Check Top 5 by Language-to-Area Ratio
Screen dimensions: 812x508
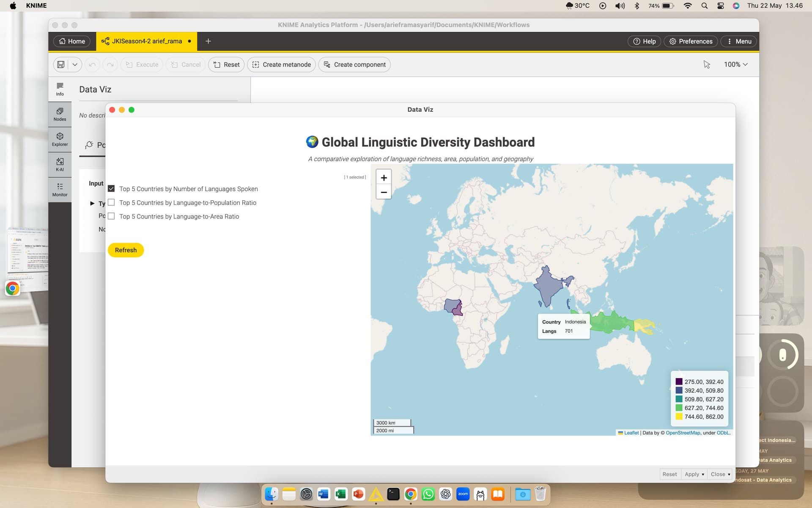click(111, 216)
